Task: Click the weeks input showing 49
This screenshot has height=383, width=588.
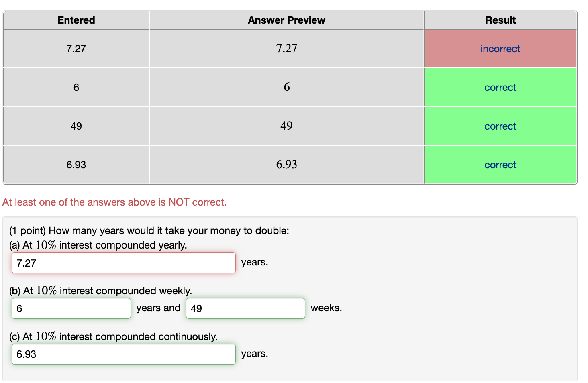Action: (x=245, y=308)
